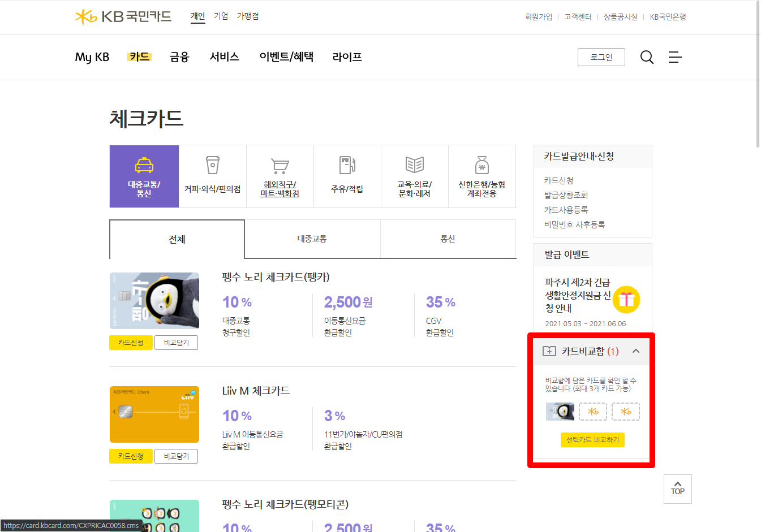
Task: Open the 펭수 노리 체크카드(펭카) title
Action: (276, 277)
